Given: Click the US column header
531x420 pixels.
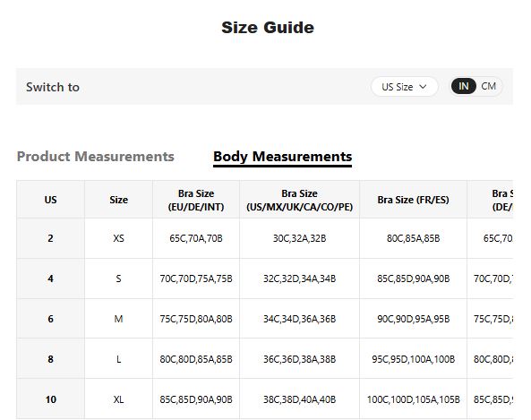Looking at the screenshot, I should coord(50,200).
